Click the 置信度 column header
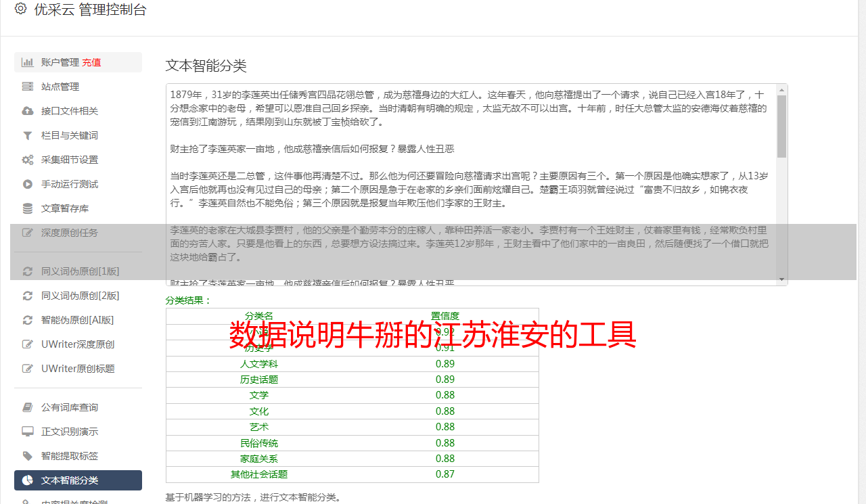Image resolution: width=866 pixels, height=504 pixels. pyautogui.click(x=445, y=316)
